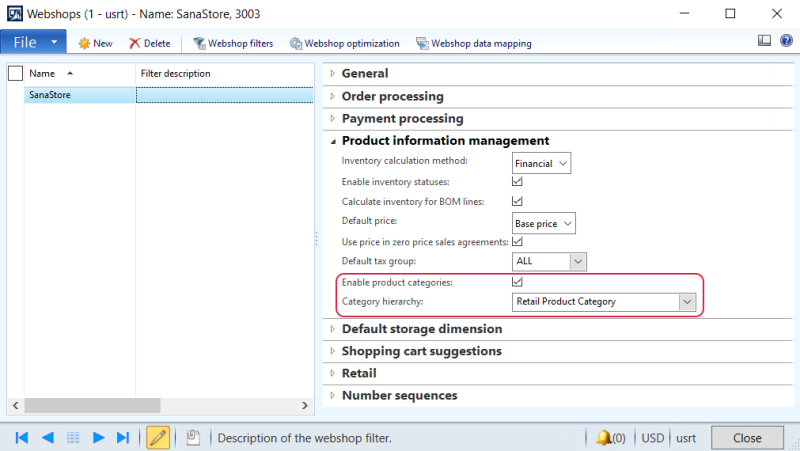Open the File menu
The height and width of the screenshot is (451, 800).
tap(32, 43)
